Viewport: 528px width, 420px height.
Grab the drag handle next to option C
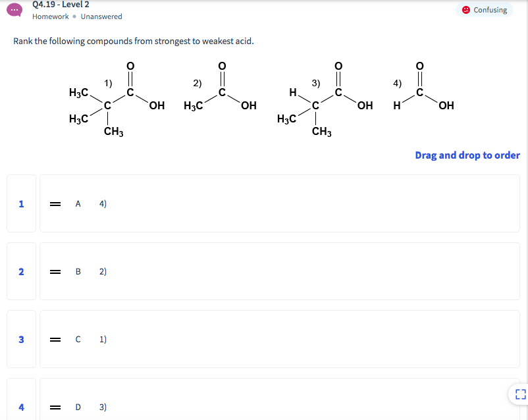click(x=55, y=339)
